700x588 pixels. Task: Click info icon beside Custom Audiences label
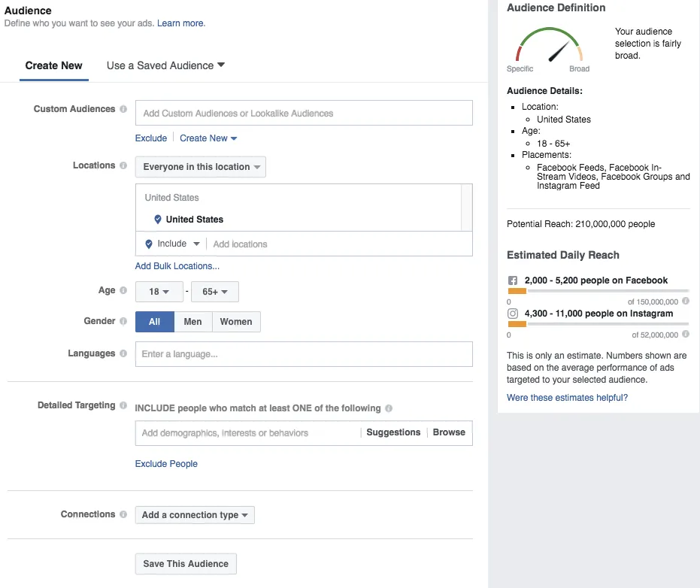pyautogui.click(x=123, y=109)
